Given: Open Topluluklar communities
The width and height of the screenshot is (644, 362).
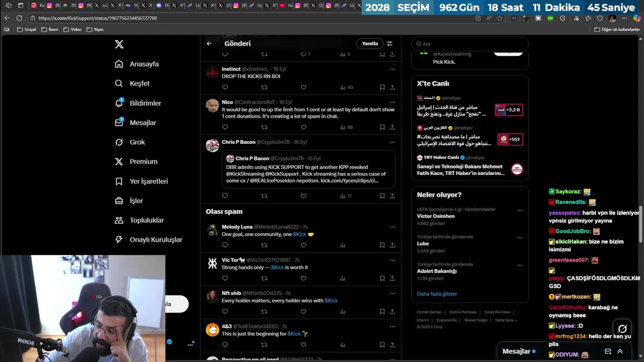Looking at the screenshot, I should click(139, 220).
